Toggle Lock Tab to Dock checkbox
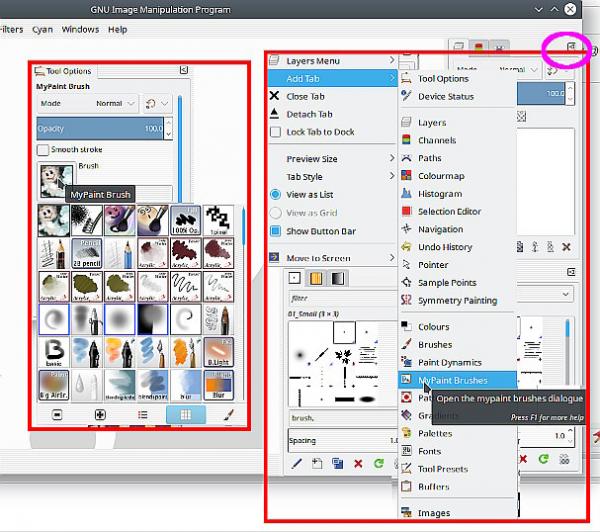 point(275,132)
